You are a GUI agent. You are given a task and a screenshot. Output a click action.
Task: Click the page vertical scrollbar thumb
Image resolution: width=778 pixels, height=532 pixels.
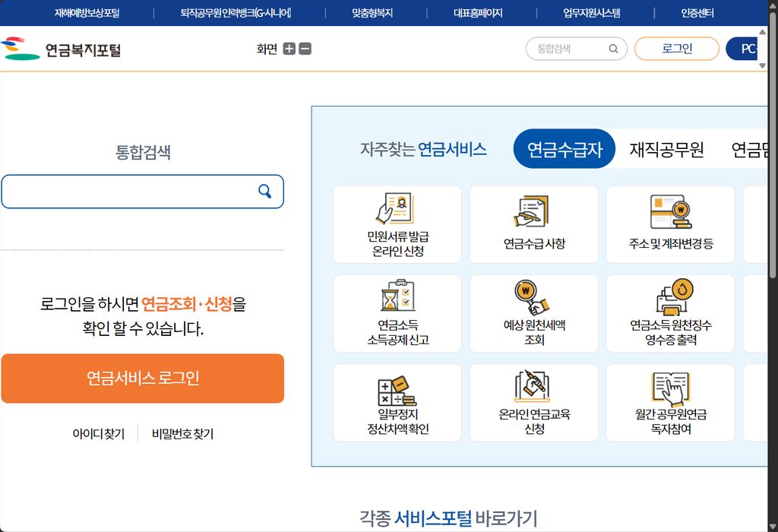[x=773, y=145]
